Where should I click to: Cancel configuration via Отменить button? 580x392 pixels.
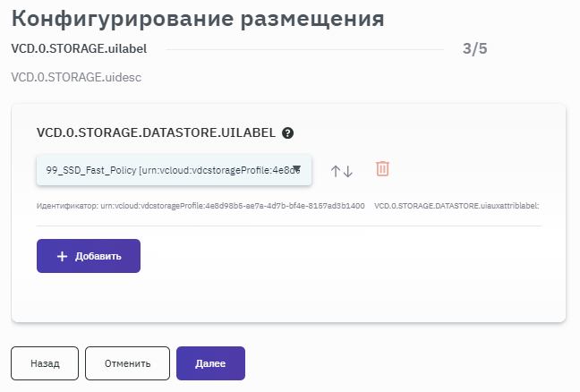click(x=127, y=364)
